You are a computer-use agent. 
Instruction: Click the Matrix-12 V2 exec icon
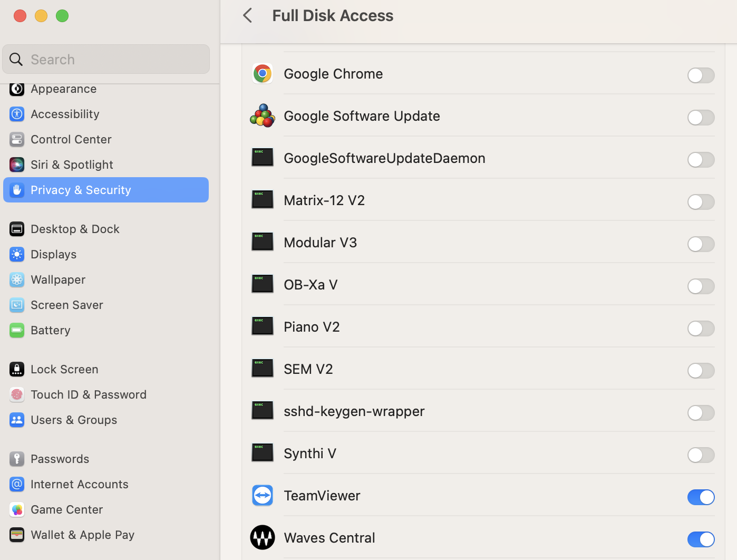pos(263,199)
